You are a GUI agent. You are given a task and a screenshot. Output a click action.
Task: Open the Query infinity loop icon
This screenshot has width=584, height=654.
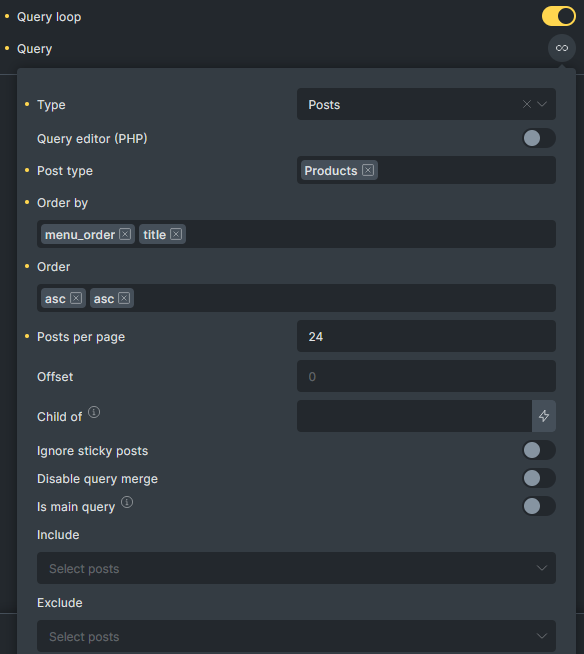[x=561, y=48]
